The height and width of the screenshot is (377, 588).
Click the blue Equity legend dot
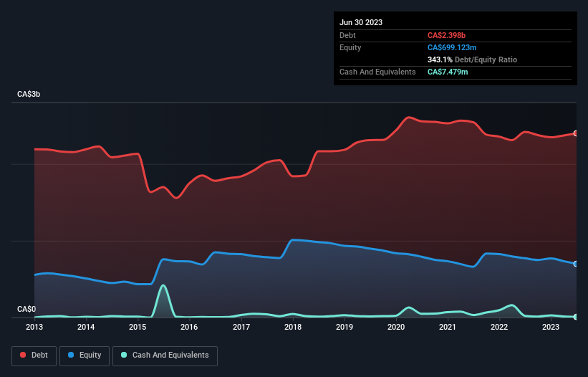70,355
